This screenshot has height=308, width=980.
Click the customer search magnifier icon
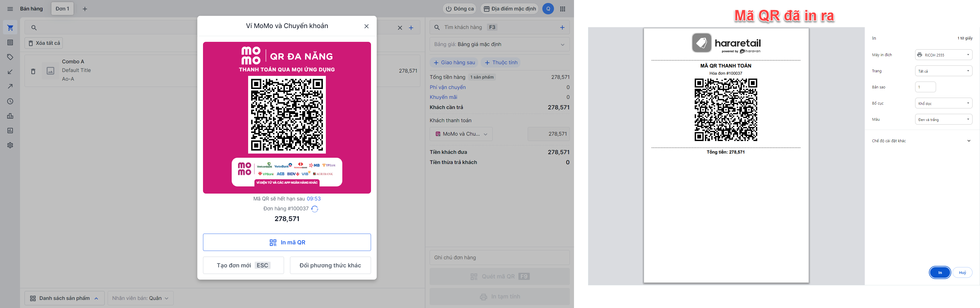437,27
